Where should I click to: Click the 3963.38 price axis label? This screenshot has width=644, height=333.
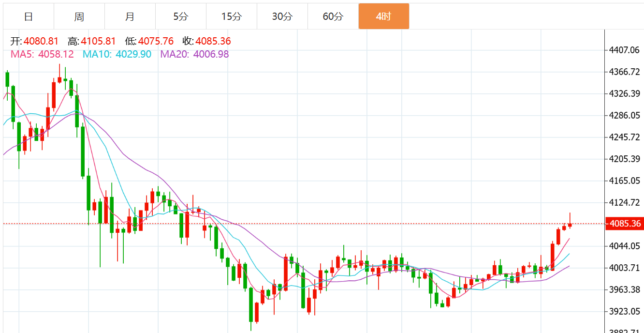626,289
